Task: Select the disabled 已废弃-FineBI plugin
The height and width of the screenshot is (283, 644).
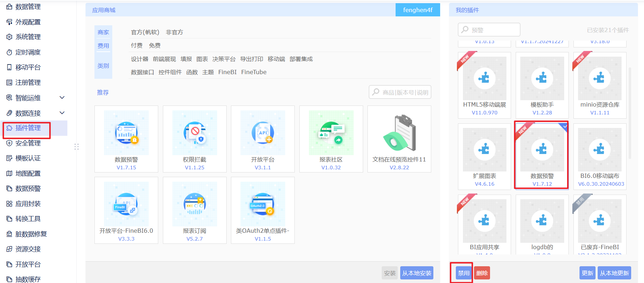Action: point(600,225)
